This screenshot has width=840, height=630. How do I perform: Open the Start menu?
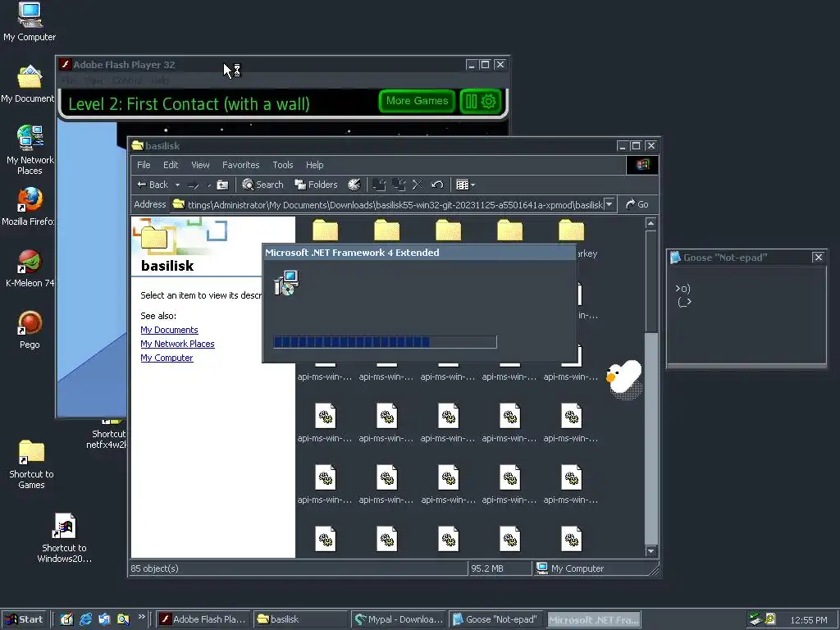pyautogui.click(x=24, y=619)
